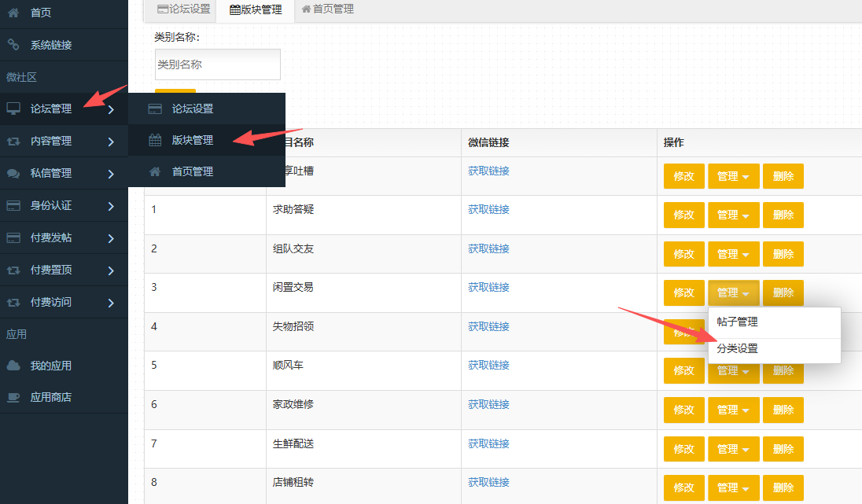Click the cloud icon beside 我的应用
The image size is (862, 504).
tap(13, 366)
